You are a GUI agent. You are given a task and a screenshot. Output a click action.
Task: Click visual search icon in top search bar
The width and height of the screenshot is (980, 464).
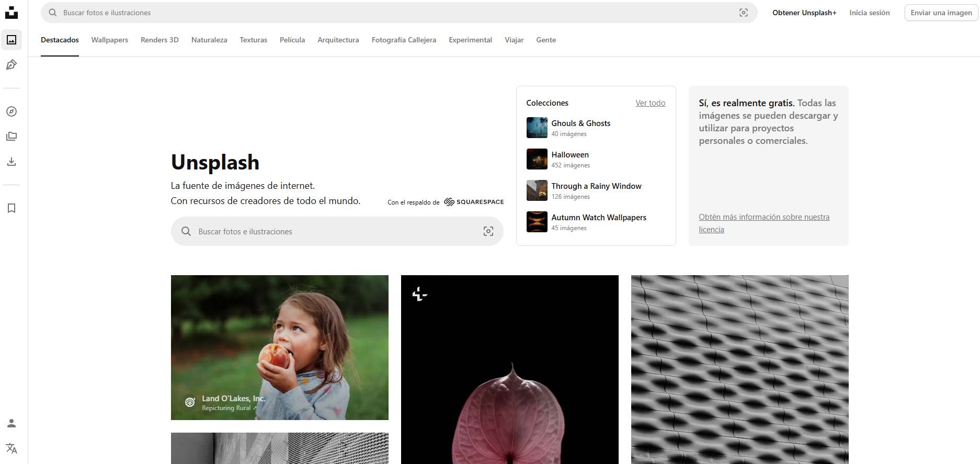743,13
